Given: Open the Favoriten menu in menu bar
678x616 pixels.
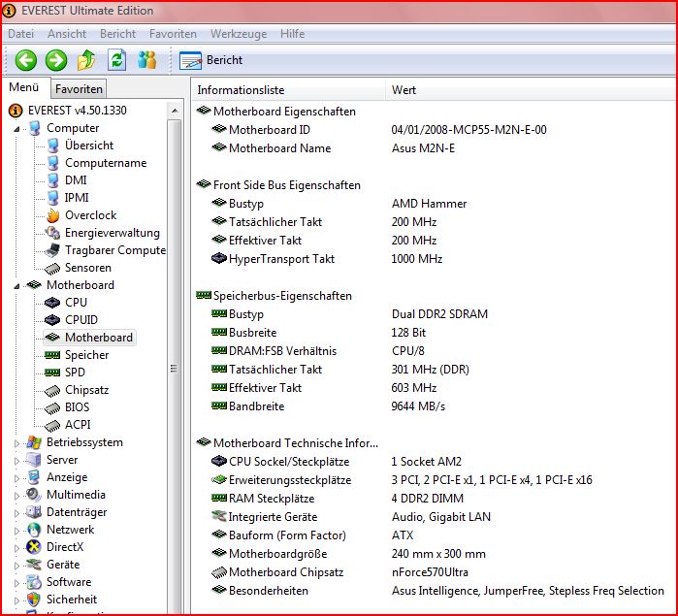Looking at the screenshot, I should 173,34.
